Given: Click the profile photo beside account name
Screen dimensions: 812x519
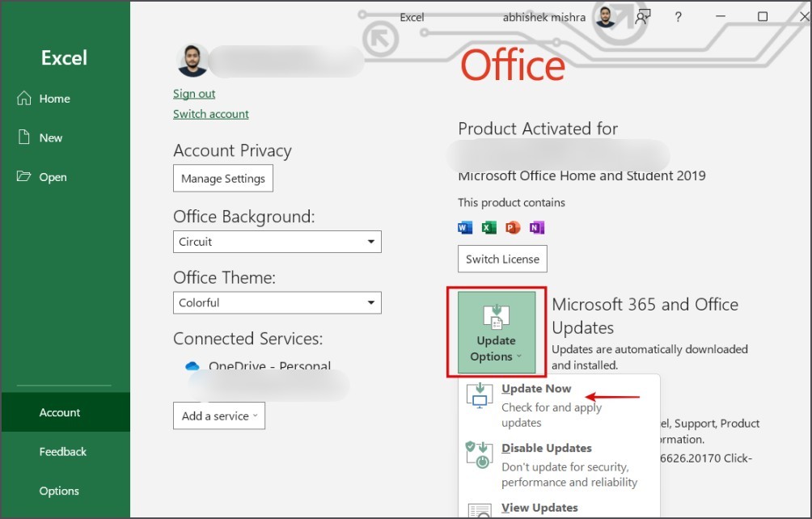Looking at the screenshot, I should [192, 61].
